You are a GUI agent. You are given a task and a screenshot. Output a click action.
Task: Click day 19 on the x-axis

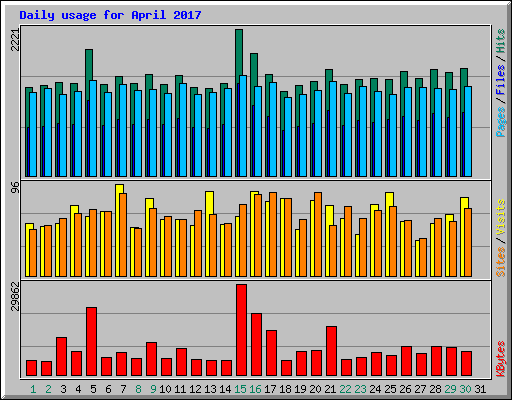pos(300,389)
